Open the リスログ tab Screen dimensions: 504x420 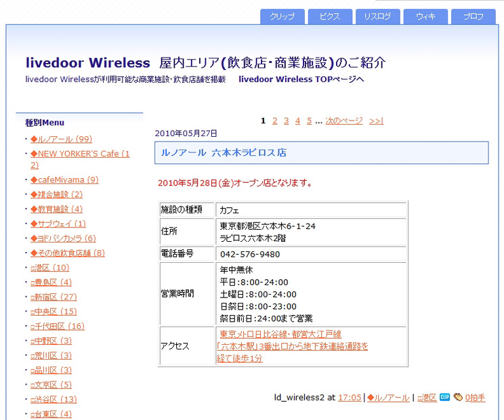(378, 16)
